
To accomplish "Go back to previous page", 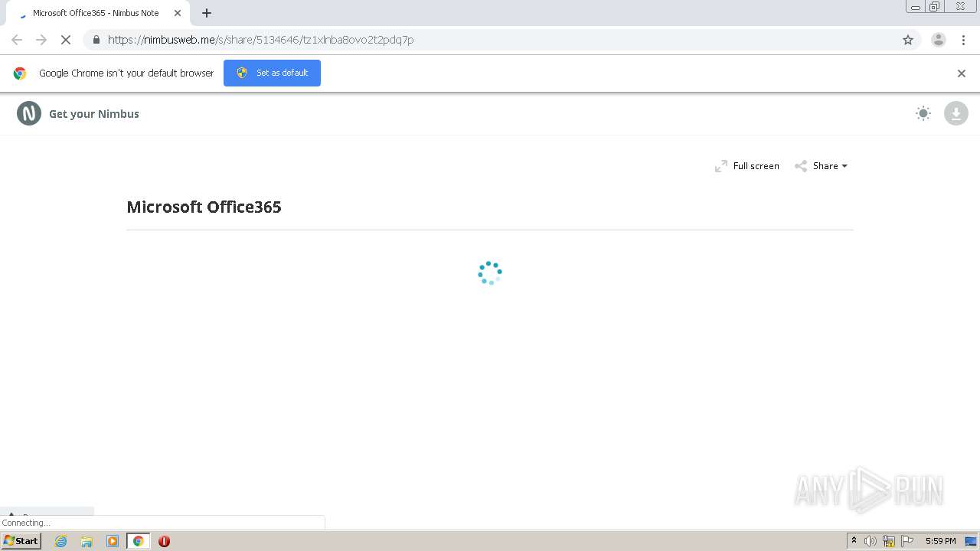I will (x=17, y=40).
